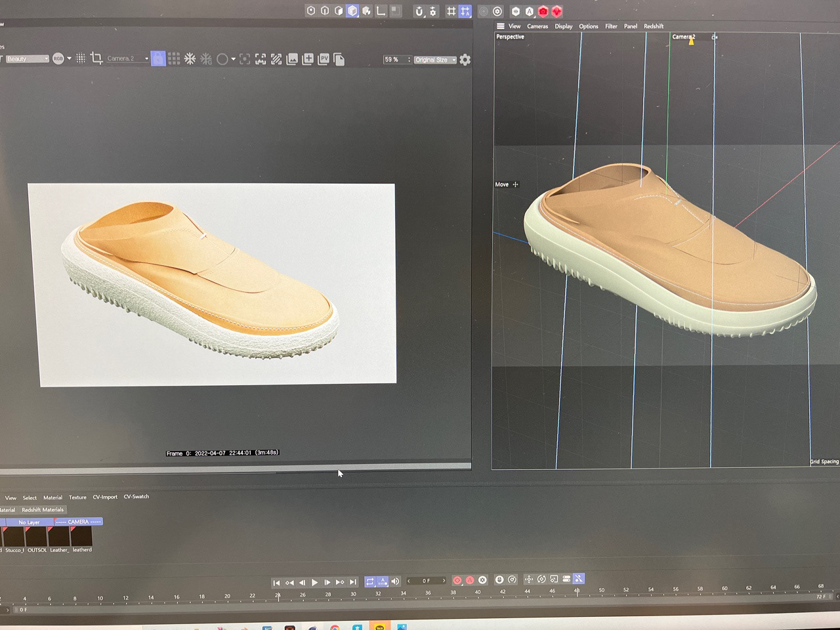This screenshot has width=840, height=630.
Task: Mute the timeline audio speaker
Action: coord(395,580)
